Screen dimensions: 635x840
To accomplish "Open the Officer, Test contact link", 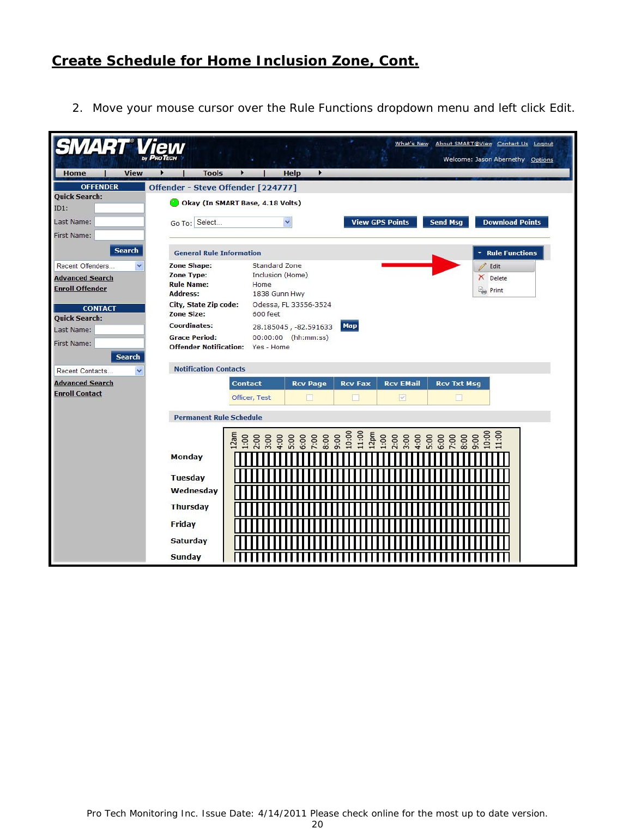I will (251, 398).
